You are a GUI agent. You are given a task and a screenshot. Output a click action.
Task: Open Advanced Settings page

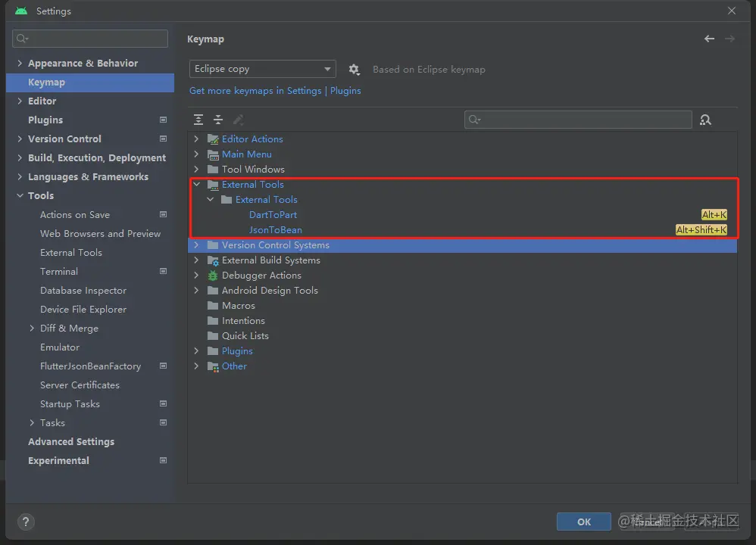[x=71, y=442]
